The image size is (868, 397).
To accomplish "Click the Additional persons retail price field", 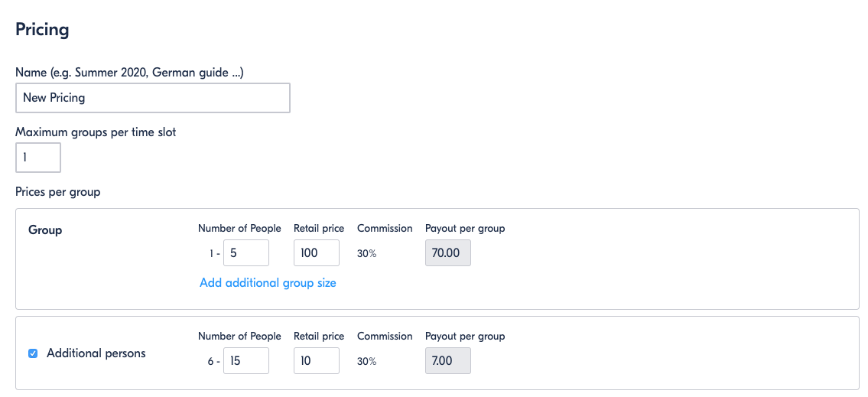I will click(316, 361).
